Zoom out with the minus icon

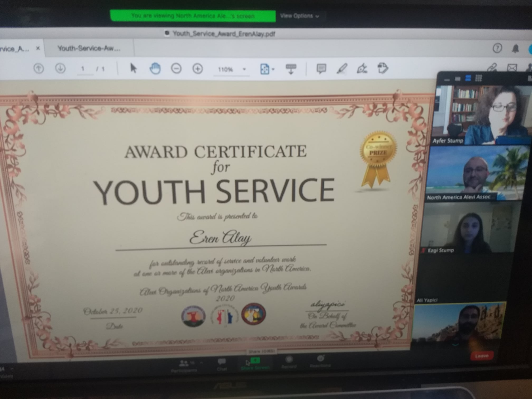pyautogui.click(x=176, y=69)
